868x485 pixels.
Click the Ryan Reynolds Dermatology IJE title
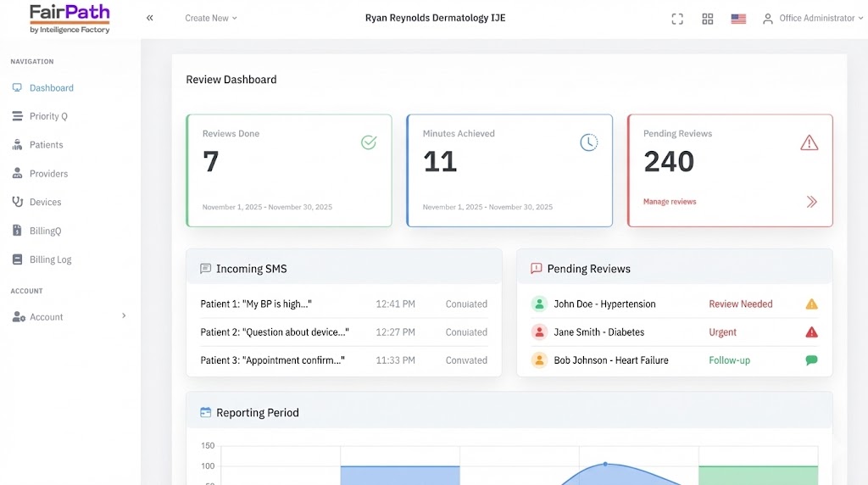[435, 18]
